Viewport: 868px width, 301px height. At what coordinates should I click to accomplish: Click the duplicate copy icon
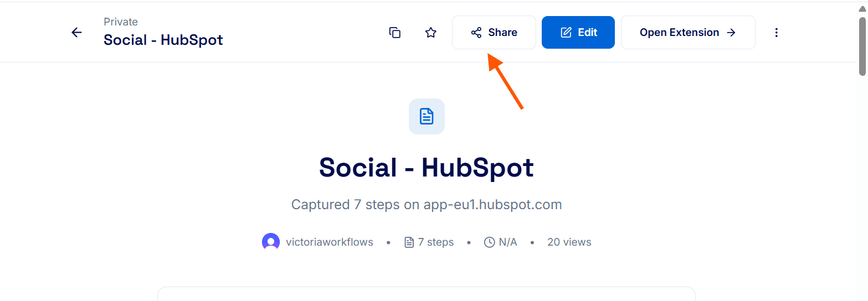coord(395,33)
